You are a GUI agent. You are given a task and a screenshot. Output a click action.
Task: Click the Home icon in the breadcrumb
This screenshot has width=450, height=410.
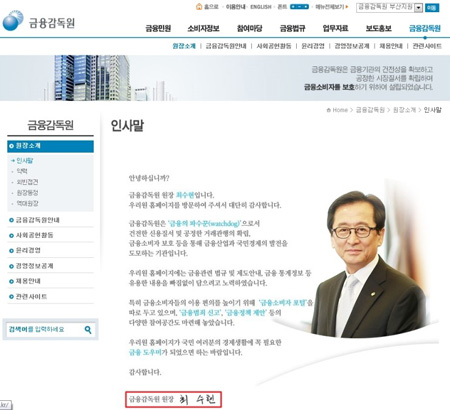click(329, 110)
